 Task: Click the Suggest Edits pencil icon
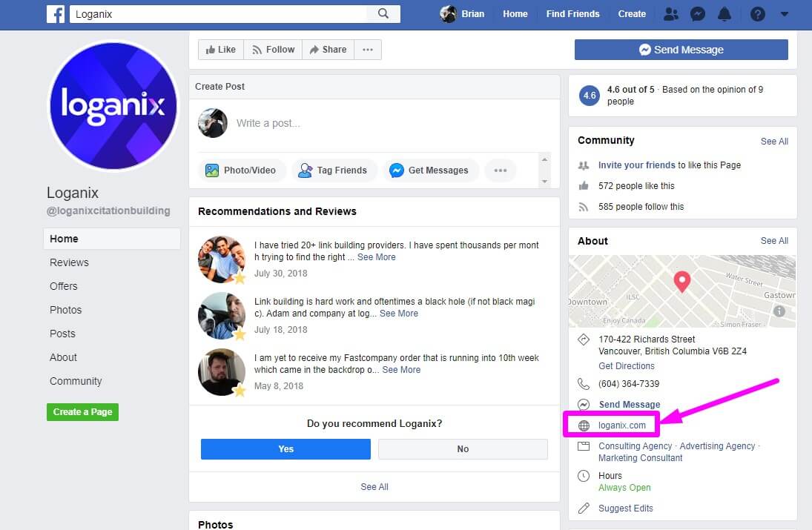584,509
